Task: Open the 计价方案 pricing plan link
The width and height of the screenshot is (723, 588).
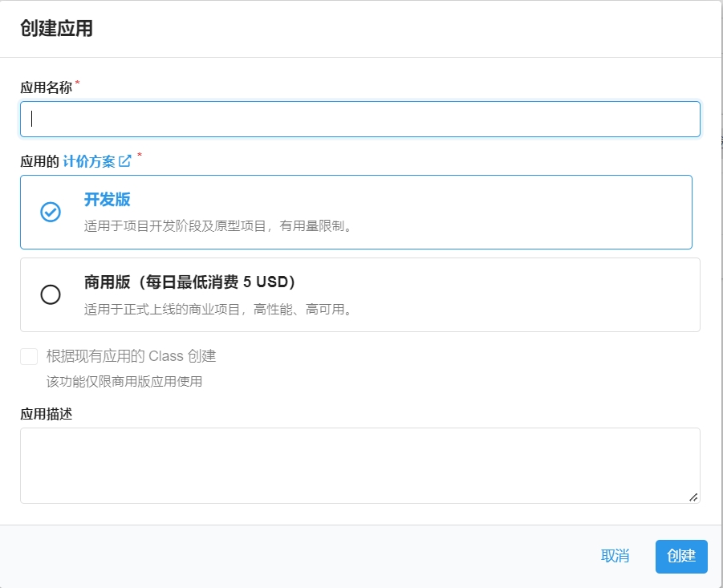Action: [89, 161]
